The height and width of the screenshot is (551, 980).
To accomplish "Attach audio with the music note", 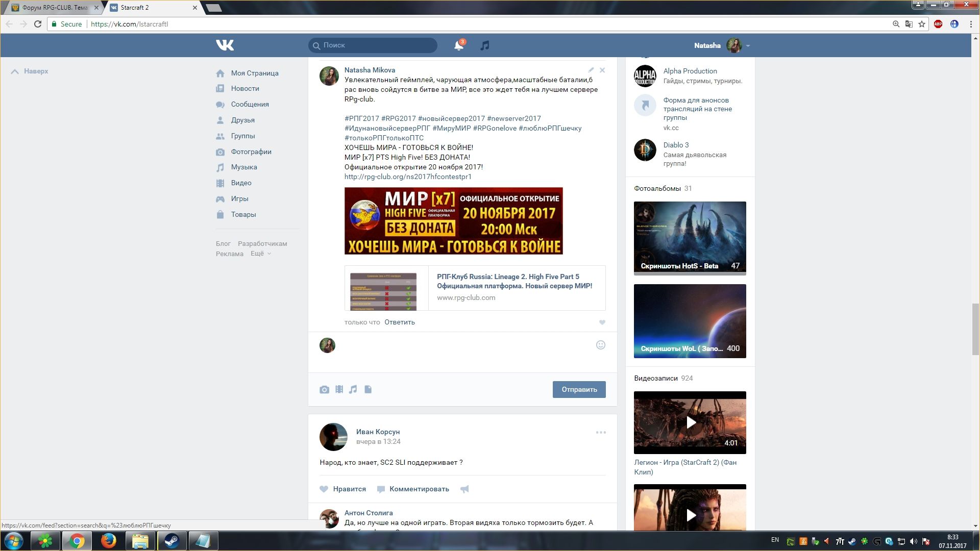I will pos(353,389).
